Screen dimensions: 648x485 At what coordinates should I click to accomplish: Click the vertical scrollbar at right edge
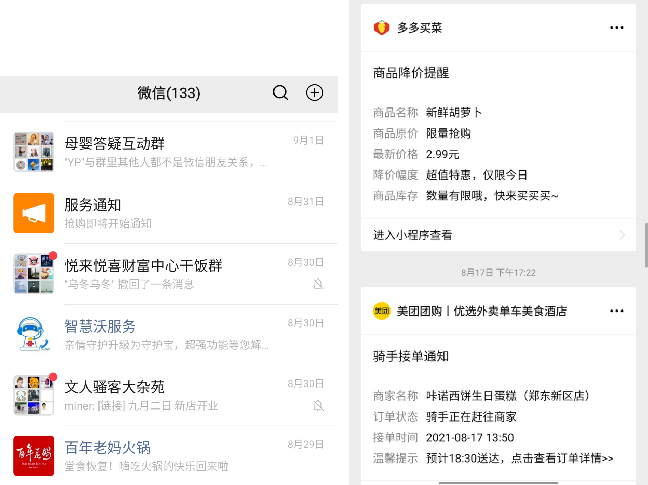click(646, 245)
